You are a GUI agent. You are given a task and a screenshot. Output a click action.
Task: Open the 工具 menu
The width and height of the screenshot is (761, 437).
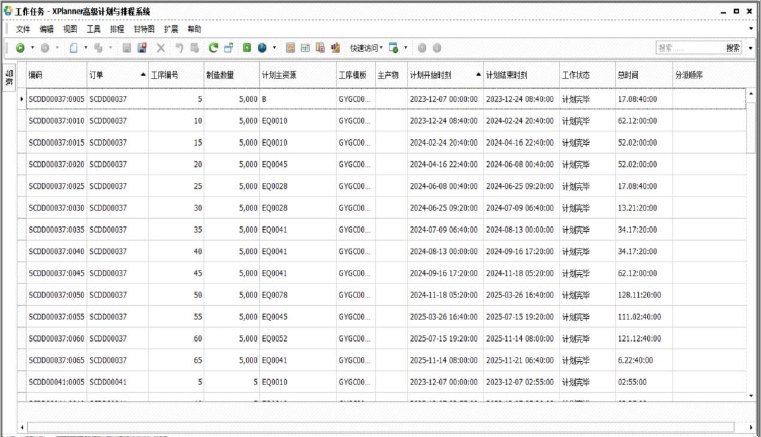pos(94,29)
